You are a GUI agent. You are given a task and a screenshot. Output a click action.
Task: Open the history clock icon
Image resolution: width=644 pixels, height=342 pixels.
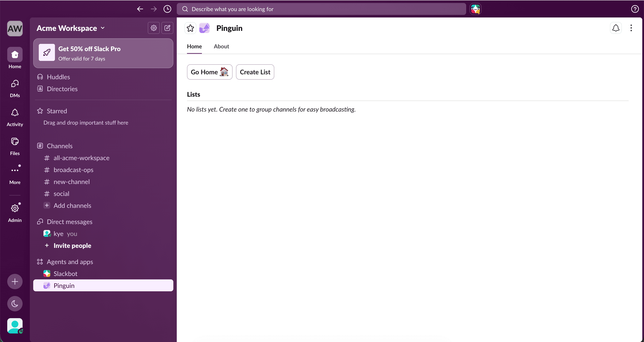tap(167, 9)
